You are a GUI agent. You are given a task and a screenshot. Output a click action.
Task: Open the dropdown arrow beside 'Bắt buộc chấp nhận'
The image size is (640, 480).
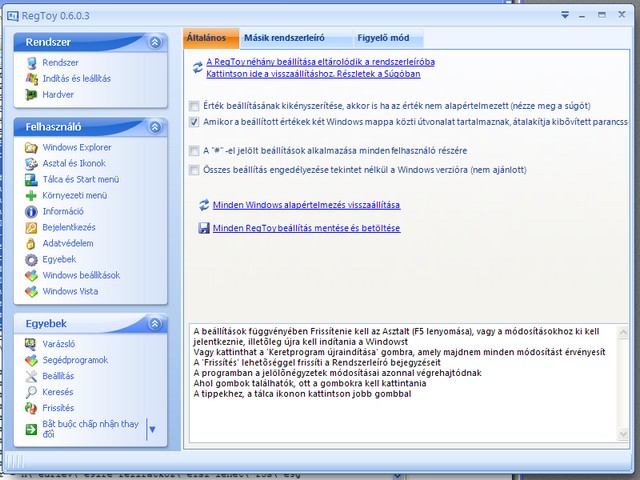coord(152,429)
